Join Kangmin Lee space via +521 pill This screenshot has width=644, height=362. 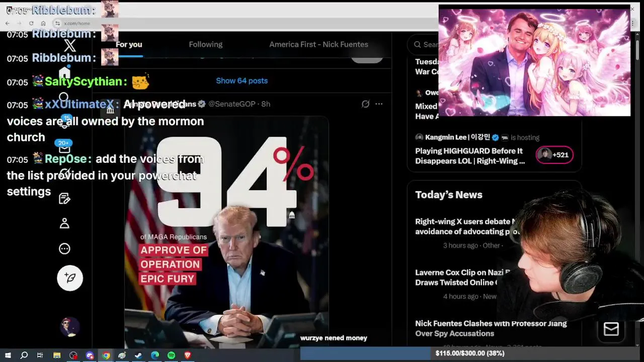click(554, 155)
